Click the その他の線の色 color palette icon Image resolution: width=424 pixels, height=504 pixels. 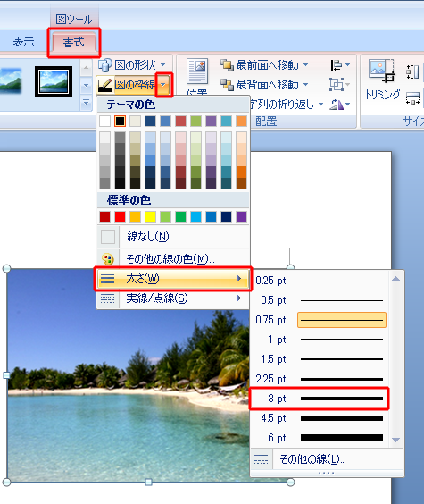[x=108, y=259]
